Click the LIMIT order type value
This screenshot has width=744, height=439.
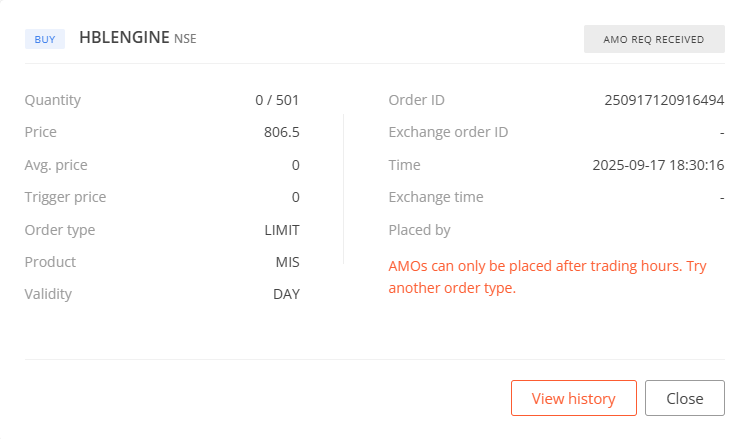pyautogui.click(x=281, y=230)
